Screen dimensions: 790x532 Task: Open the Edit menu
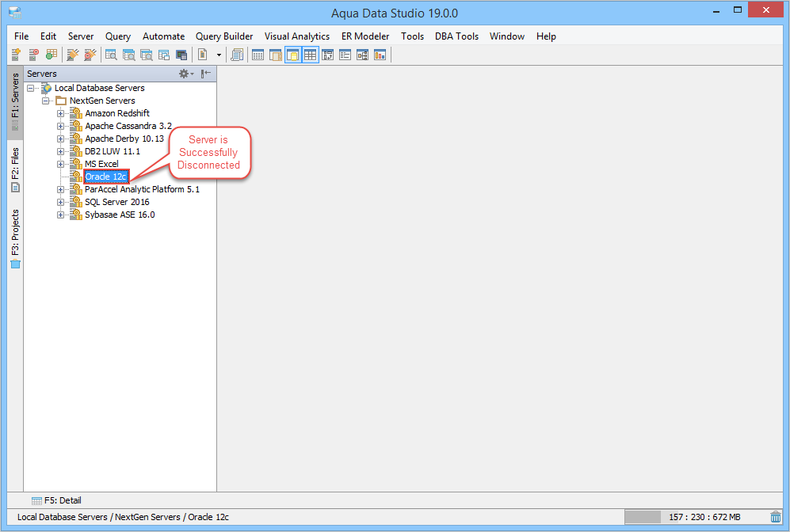tap(48, 36)
